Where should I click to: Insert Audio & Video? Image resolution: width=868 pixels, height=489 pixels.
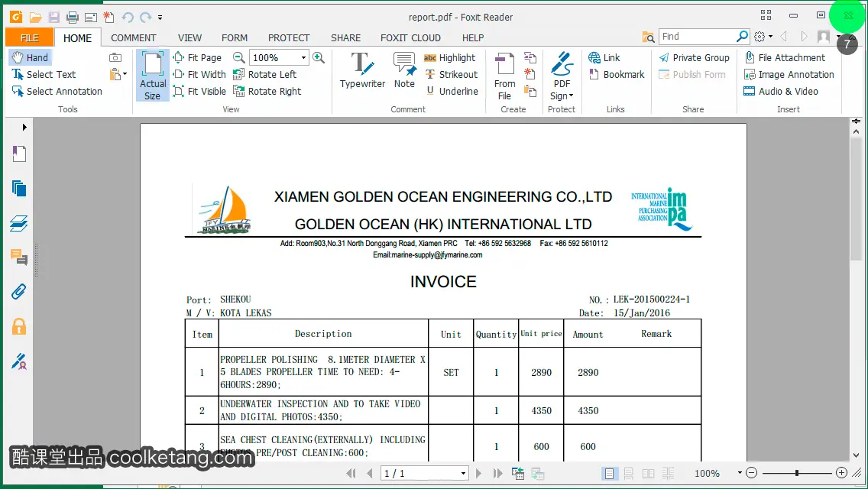pyautogui.click(x=781, y=92)
